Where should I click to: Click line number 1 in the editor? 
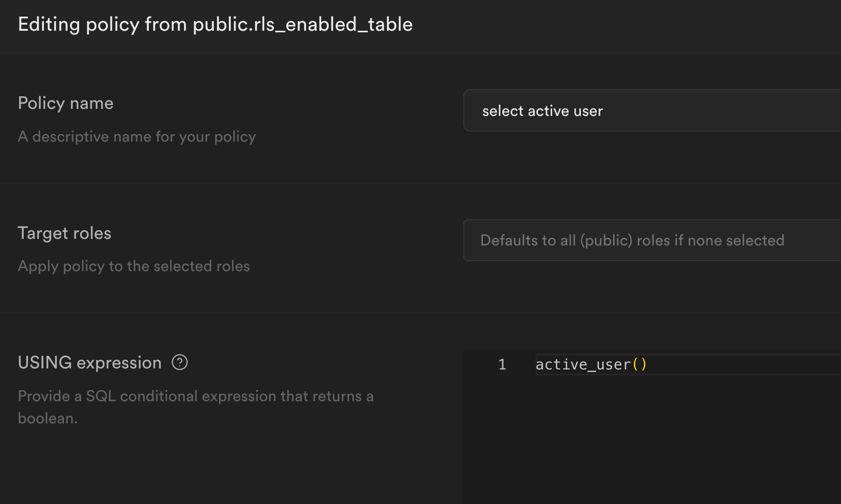coord(502,364)
